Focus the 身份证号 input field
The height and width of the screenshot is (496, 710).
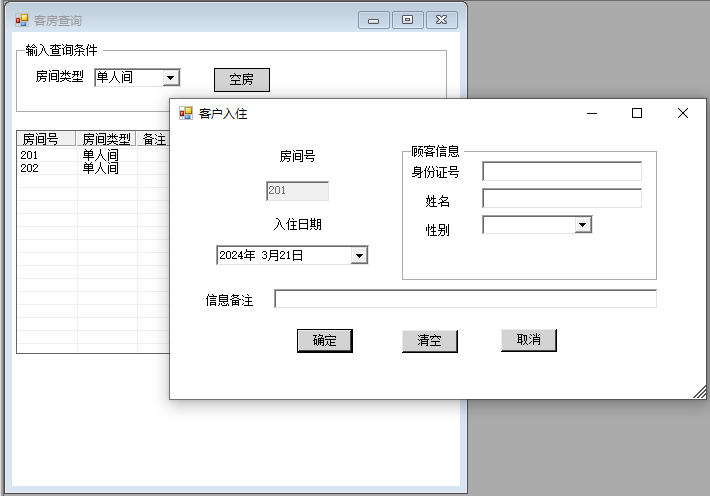click(x=562, y=171)
